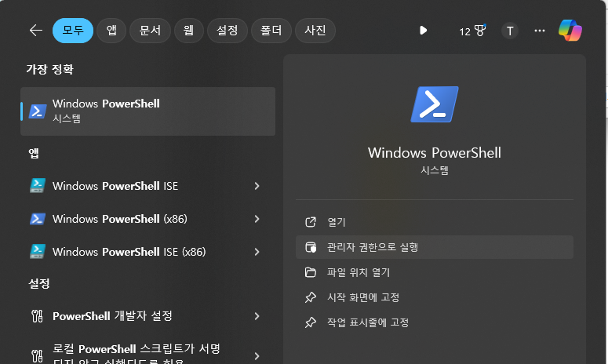Image resolution: width=608 pixels, height=364 pixels.
Task: Choose 파일 위치 열기
Action: point(435,272)
